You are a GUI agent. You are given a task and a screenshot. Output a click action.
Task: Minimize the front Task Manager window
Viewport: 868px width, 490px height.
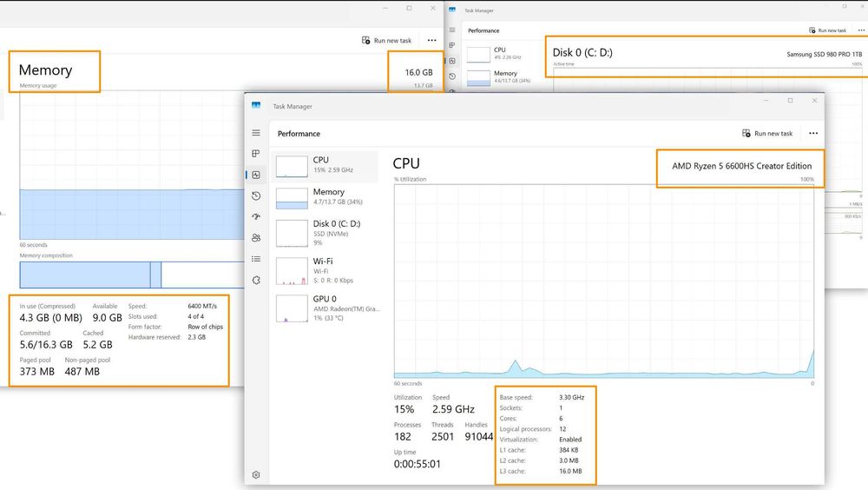pyautogui.click(x=766, y=100)
